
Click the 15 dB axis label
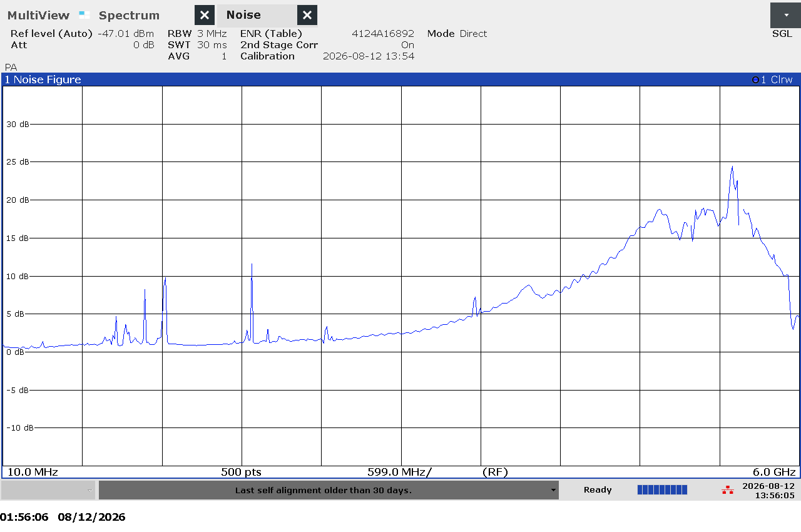point(18,238)
